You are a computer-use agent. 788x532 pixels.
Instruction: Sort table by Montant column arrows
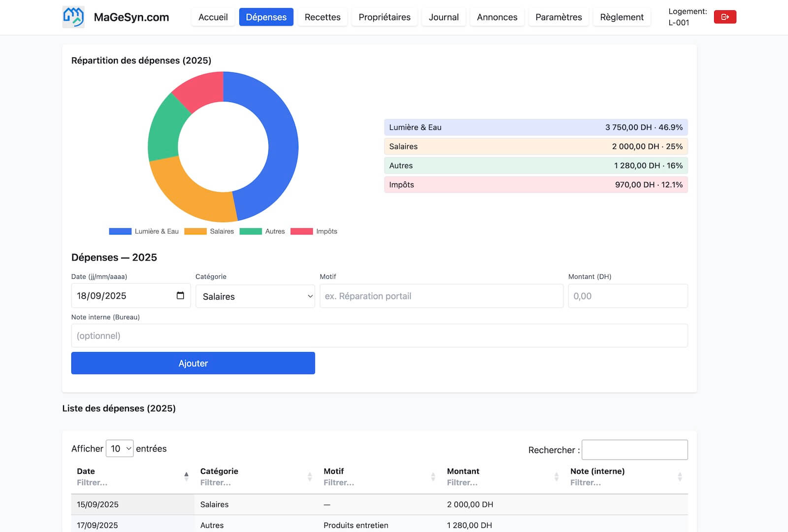click(x=557, y=476)
